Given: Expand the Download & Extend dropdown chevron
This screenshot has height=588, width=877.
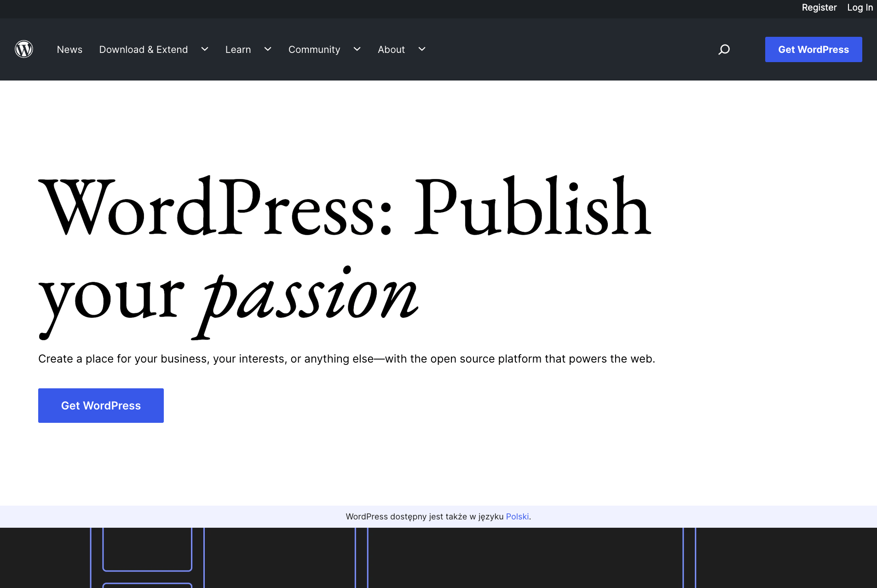Looking at the screenshot, I should (x=204, y=49).
